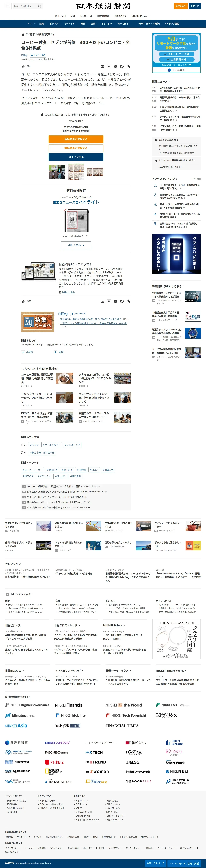Image resolution: width=206 pixels, height=868 pixels.
Task: Open the 日経MJ特集ページへ banner
Action: point(38,322)
